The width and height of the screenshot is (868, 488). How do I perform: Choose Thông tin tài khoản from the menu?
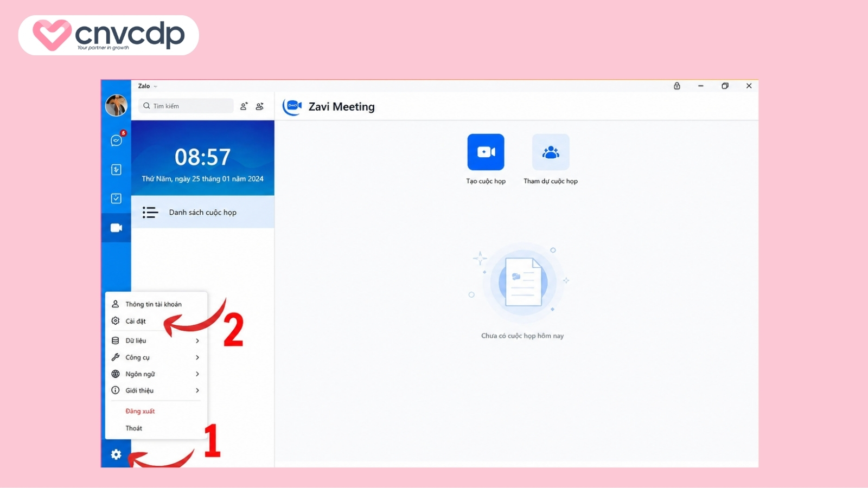pos(156,304)
